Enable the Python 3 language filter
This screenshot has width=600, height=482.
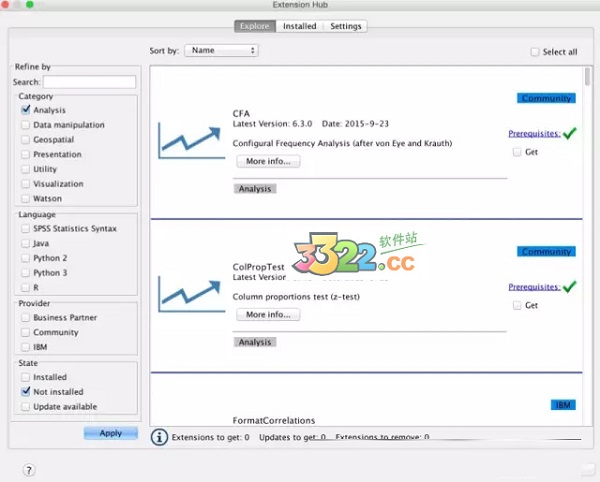tap(25, 272)
